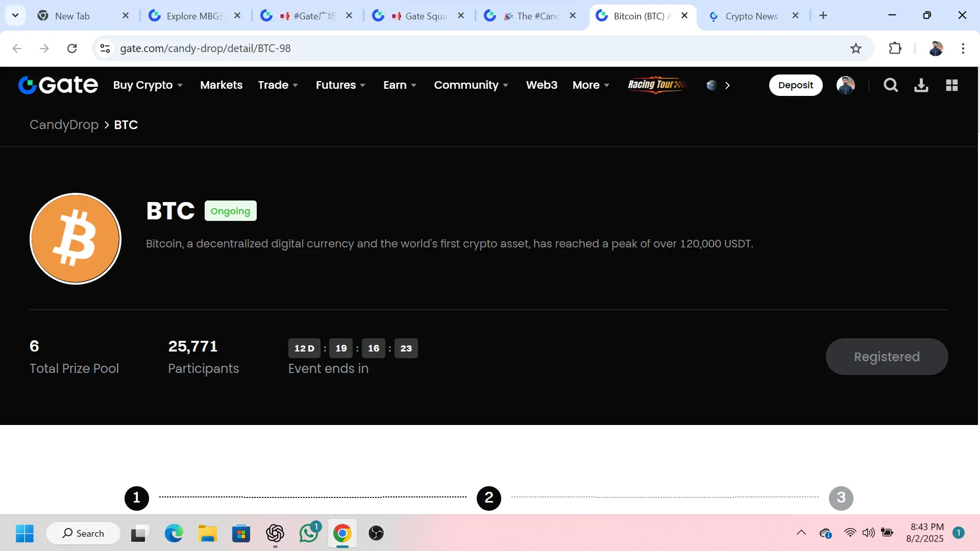This screenshot has height=551, width=980.
Task: Open the Web3 page
Action: click(542, 85)
